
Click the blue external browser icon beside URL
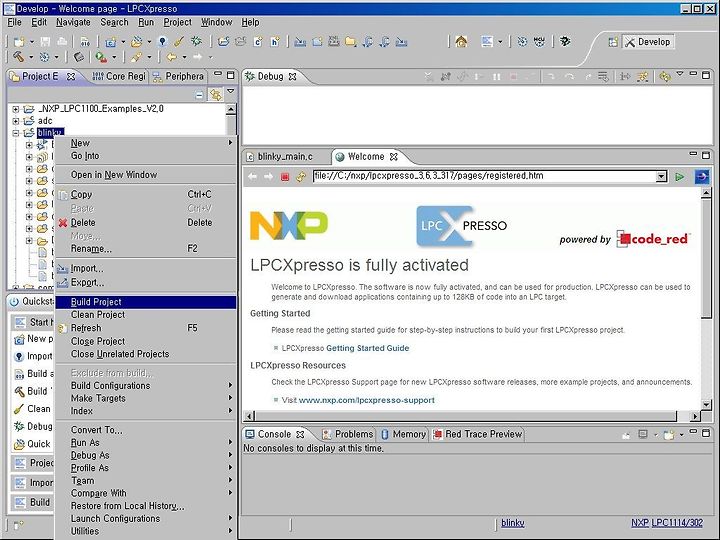702,176
